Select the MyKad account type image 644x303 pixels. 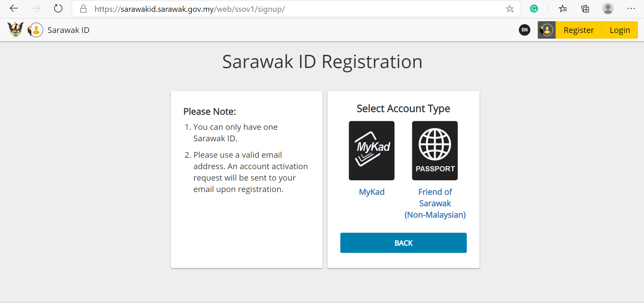[x=372, y=151]
